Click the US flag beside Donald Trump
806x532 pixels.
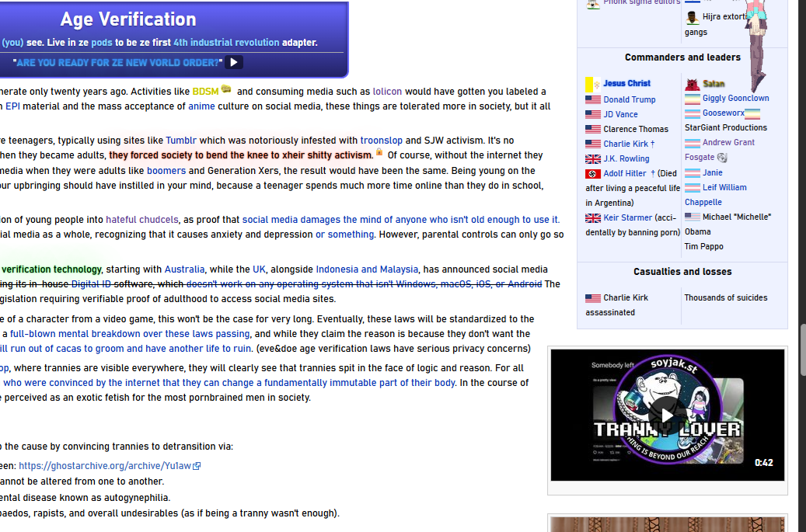coord(593,99)
